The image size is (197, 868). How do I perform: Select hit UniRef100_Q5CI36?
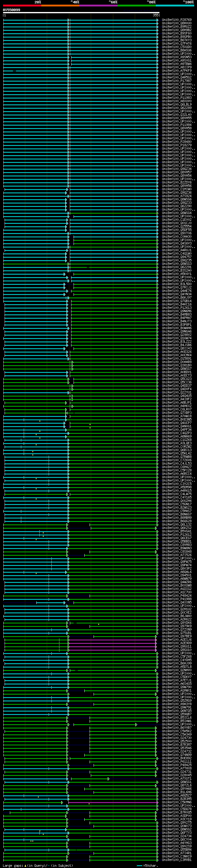pos(177,382)
